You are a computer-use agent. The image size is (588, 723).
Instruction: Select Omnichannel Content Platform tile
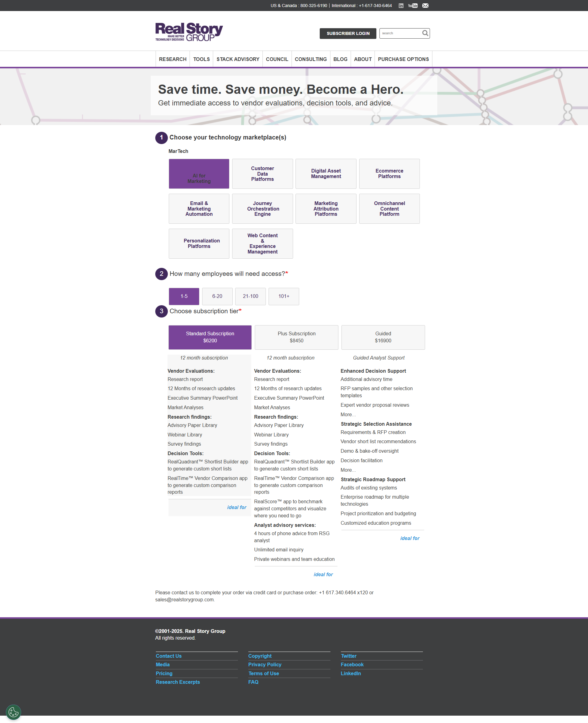(x=390, y=209)
